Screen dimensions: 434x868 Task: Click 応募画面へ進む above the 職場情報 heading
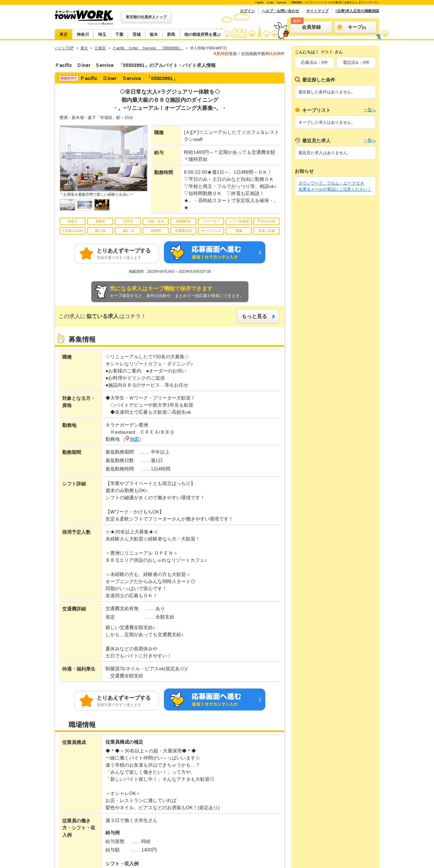(x=215, y=699)
